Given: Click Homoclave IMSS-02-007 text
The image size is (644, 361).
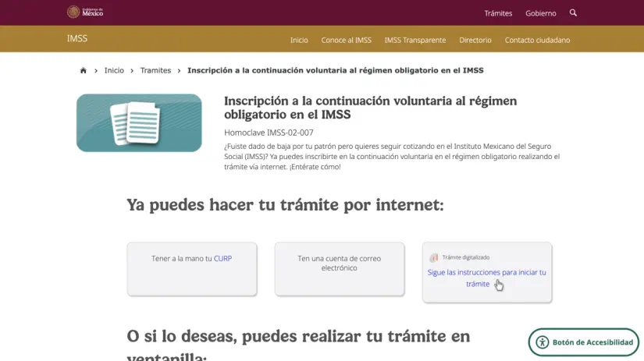Looking at the screenshot, I should coord(269,133).
